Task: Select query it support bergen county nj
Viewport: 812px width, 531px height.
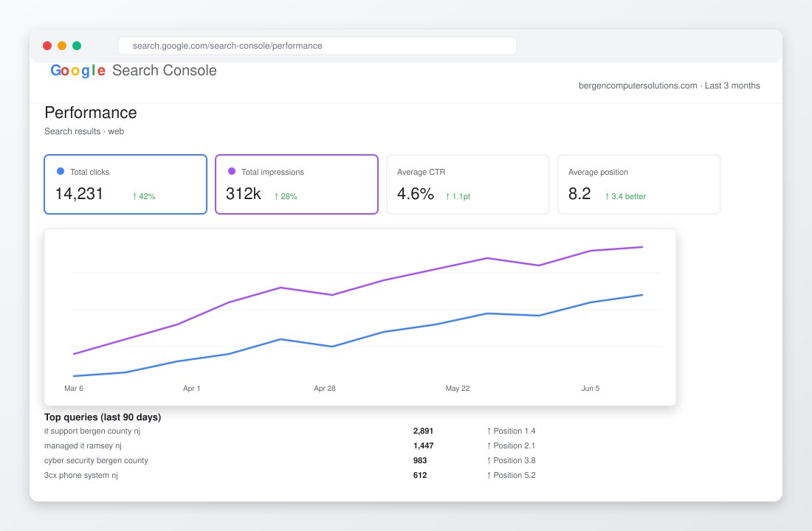Action: pos(92,431)
